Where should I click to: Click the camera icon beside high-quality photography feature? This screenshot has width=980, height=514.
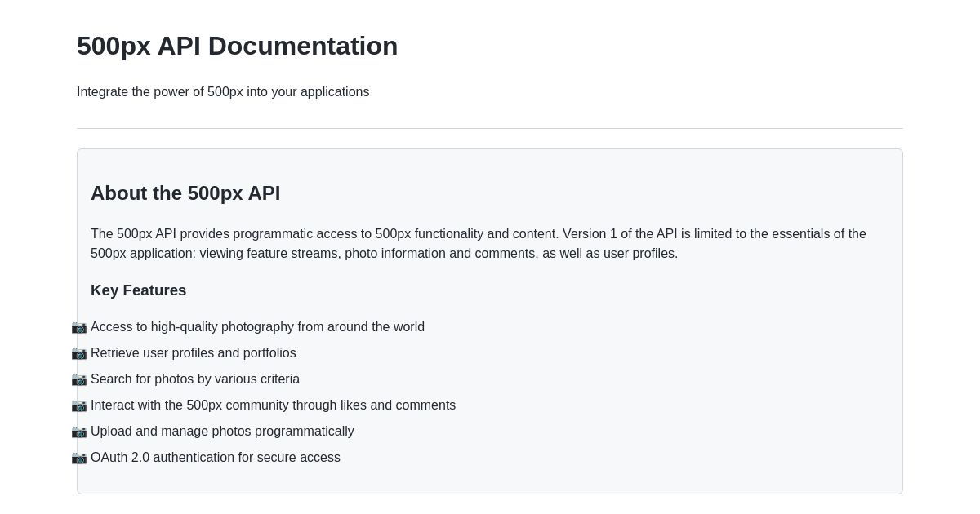click(79, 328)
